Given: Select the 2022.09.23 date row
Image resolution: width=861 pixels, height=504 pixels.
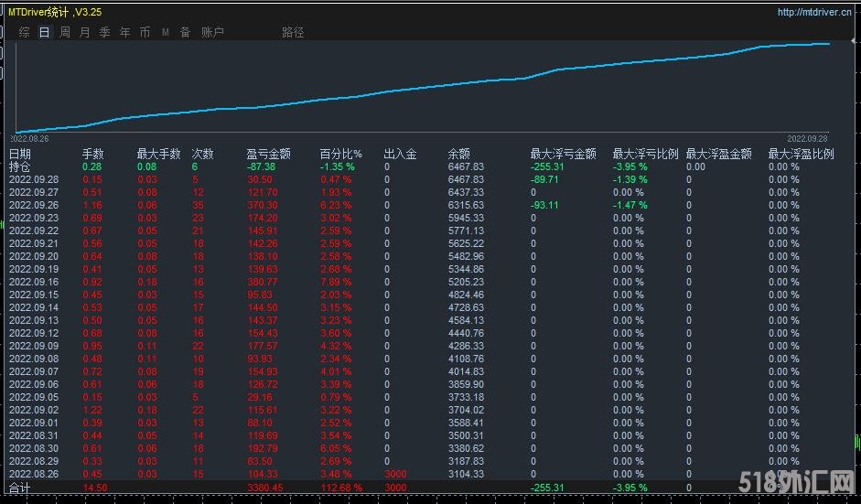Looking at the screenshot, I should (34, 218).
